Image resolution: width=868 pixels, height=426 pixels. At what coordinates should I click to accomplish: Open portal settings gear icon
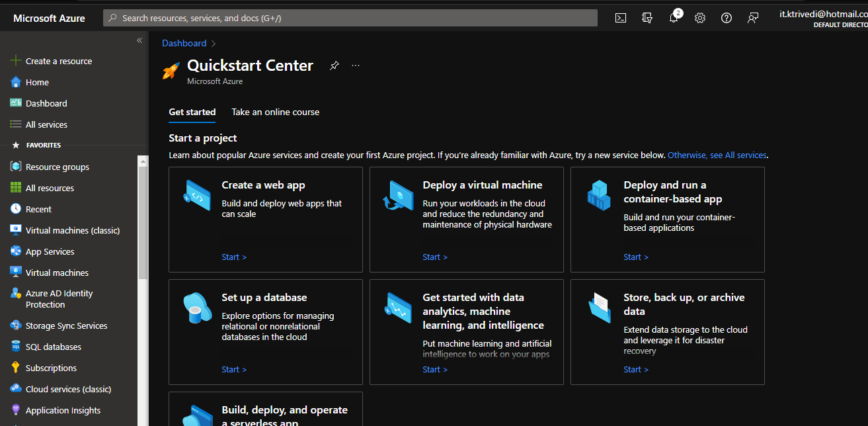click(x=700, y=18)
